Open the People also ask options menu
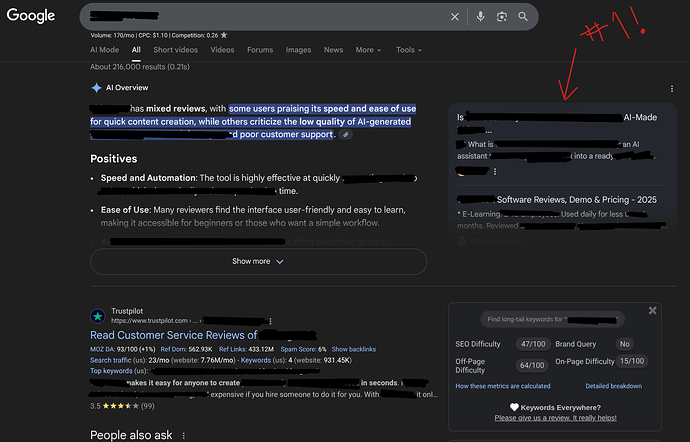The height and width of the screenshot is (442, 690). pyautogui.click(x=184, y=436)
